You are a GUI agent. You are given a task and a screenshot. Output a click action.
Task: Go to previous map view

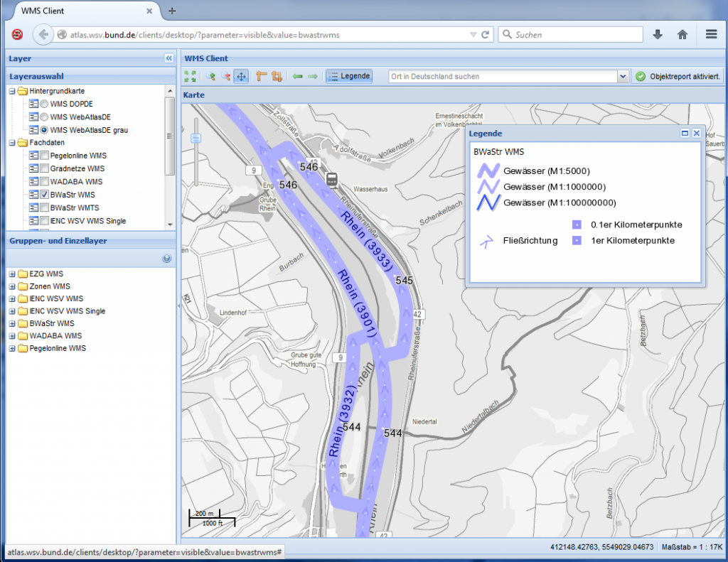click(298, 76)
